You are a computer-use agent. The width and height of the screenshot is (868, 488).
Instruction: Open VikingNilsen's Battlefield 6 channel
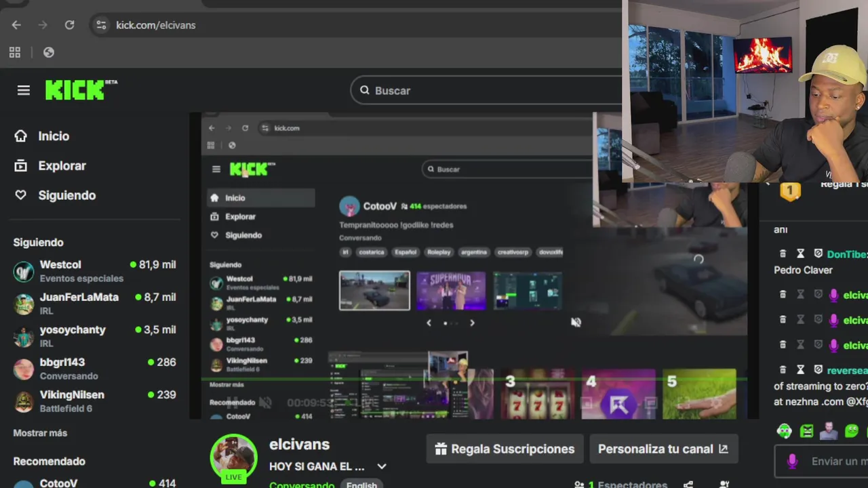(94, 401)
